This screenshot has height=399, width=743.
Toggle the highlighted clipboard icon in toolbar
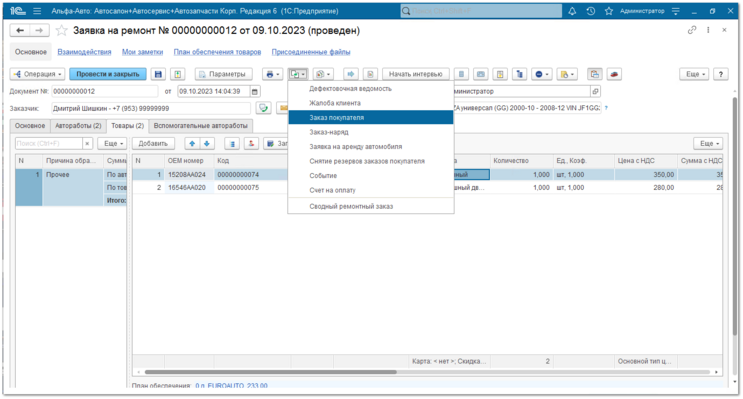[x=595, y=74]
